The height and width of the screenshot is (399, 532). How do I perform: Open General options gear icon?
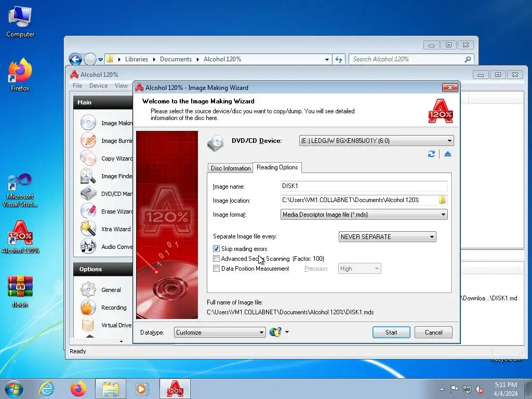tap(88, 289)
